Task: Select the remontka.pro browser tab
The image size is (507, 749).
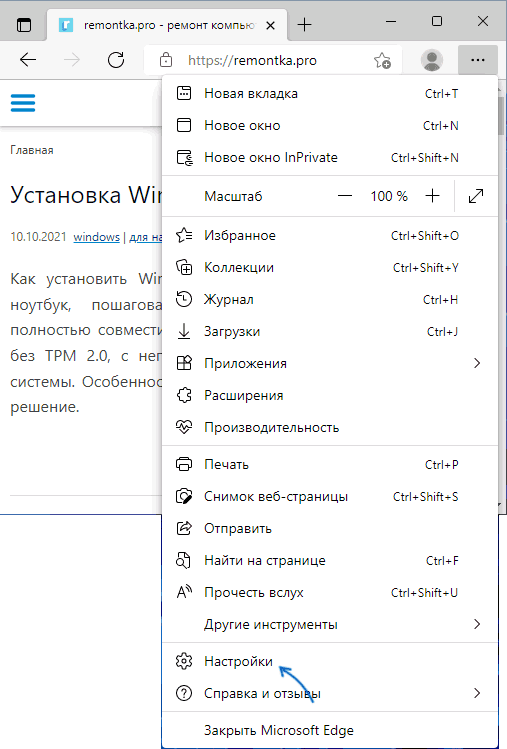Action: [167, 25]
